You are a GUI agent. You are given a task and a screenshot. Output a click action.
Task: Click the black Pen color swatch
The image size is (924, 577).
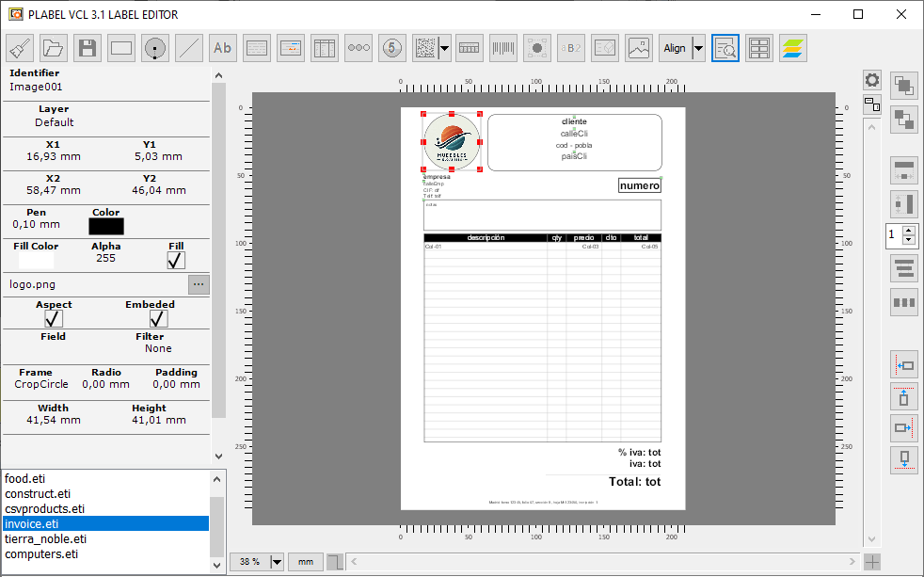click(x=105, y=226)
